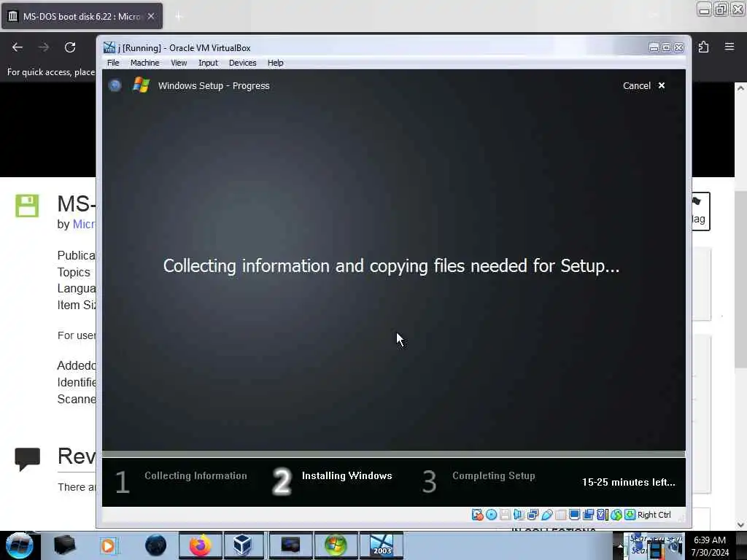The width and height of the screenshot is (747, 560).
Task: Click the Collecting information and copying files message
Action: (x=391, y=265)
